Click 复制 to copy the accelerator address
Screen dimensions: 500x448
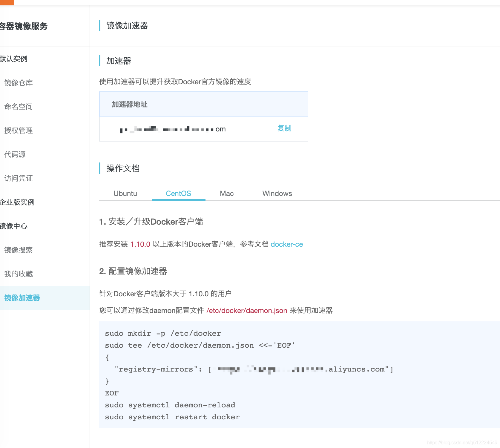(x=284, y=128)
